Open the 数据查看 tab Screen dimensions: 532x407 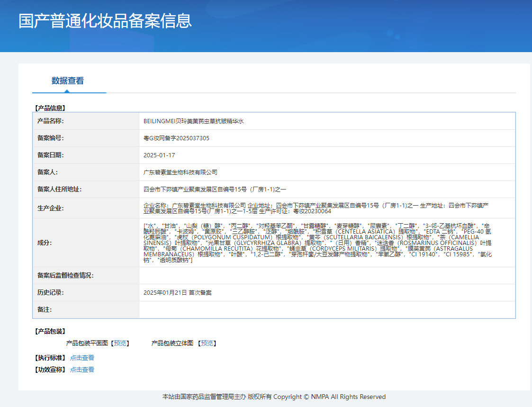coord(68,81)
